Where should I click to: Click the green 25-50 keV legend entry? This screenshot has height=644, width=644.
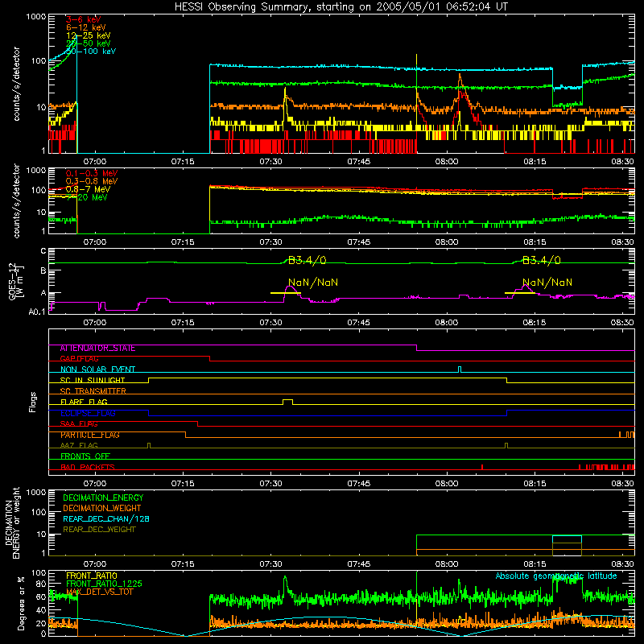point(89,43)
